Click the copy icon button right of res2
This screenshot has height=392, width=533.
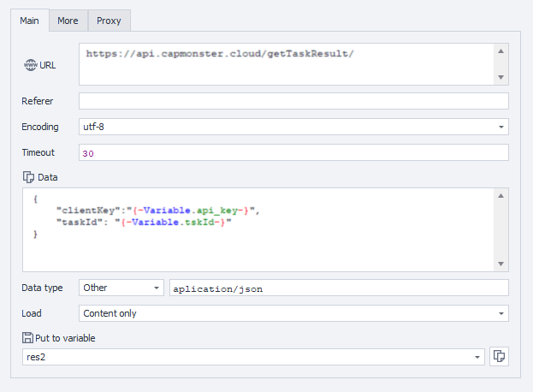[499, 357]
